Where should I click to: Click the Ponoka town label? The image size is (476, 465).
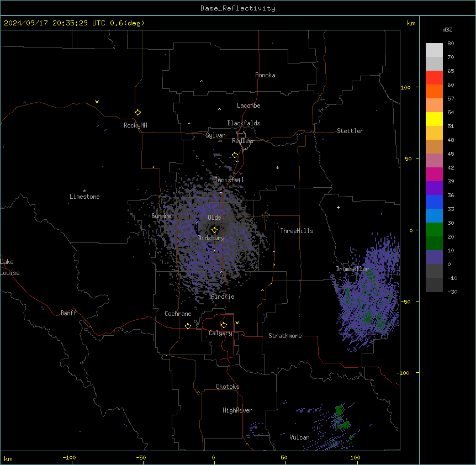265,75
